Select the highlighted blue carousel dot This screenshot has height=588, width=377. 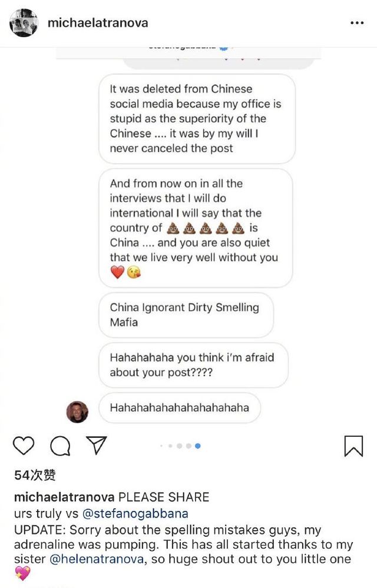click(x=198, y=446)
